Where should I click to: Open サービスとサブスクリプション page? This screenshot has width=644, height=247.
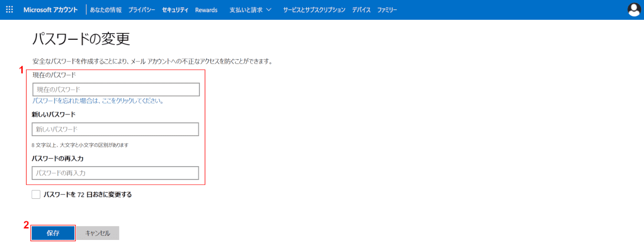[314, 10]
